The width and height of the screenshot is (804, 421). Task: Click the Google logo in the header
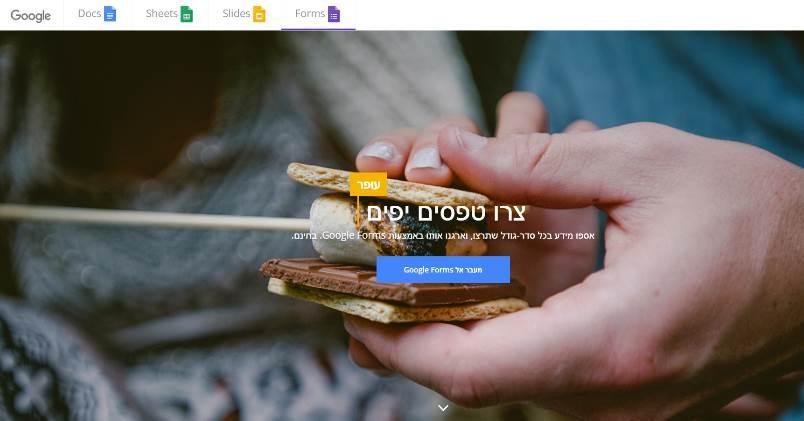coord(31,15)
